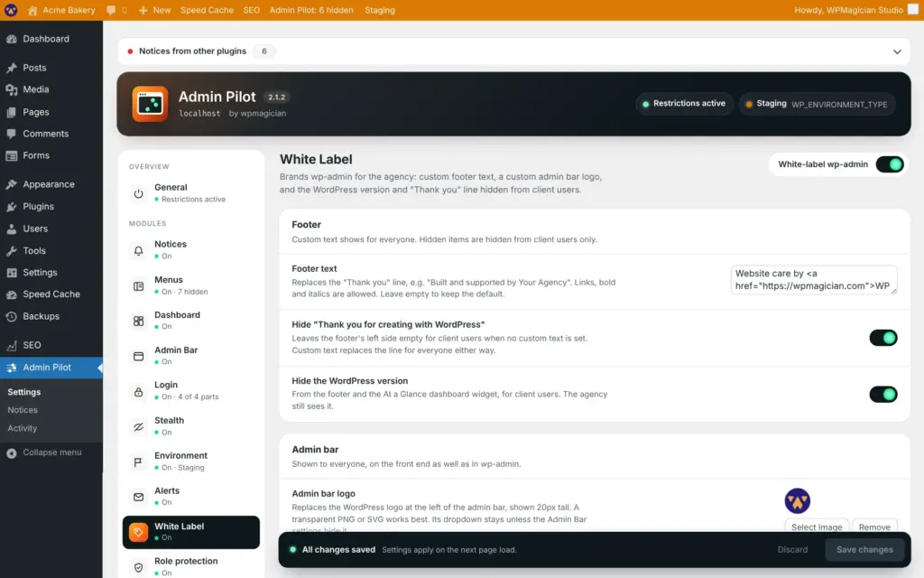
Task: Select the White Label module tab
Action: click(x=191, y=533)
